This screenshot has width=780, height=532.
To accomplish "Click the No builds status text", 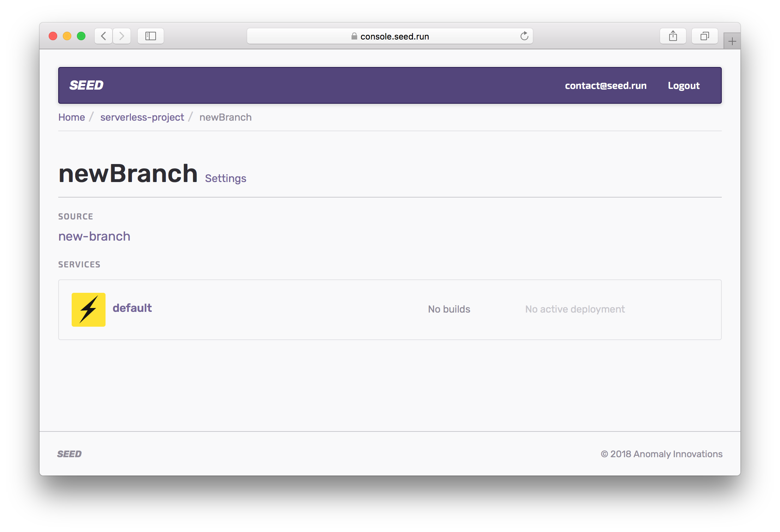I will click(x=449, y=309).
